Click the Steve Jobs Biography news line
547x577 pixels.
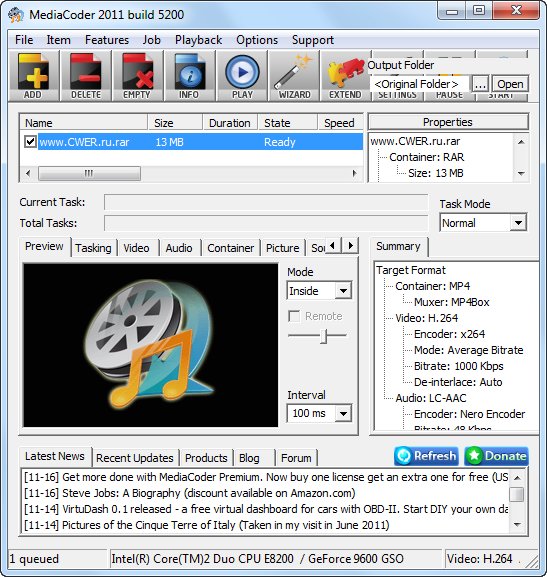click(190, 493)
